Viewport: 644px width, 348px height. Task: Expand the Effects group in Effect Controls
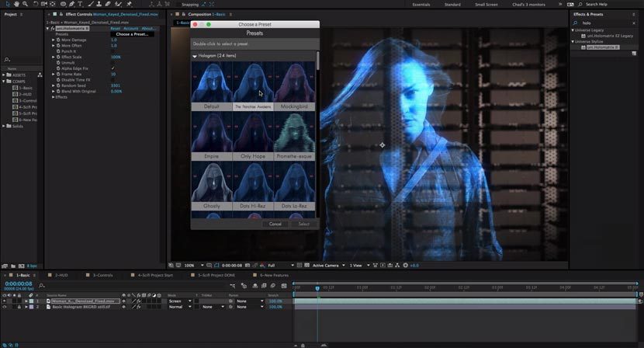[x=54, y=97]
